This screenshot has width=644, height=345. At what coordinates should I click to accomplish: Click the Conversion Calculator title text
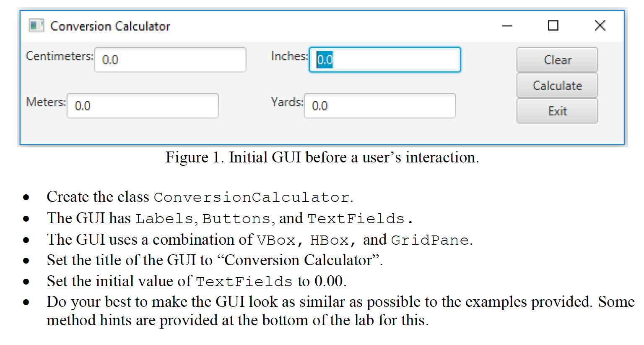pyautogui.click(x=110, y=26)
